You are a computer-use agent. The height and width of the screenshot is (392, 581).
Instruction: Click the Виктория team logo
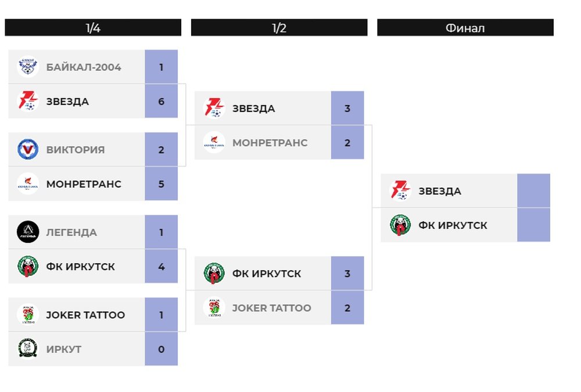28,149
